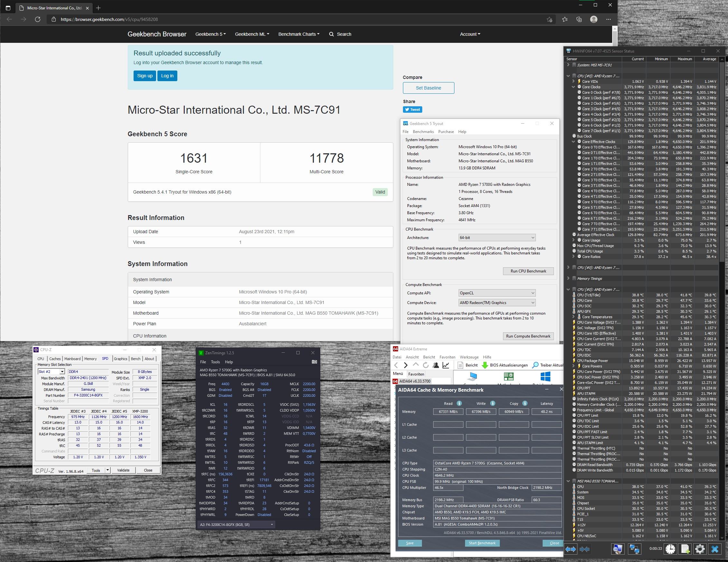Click CPU-Z Validate button

click(x=123, y=470)
